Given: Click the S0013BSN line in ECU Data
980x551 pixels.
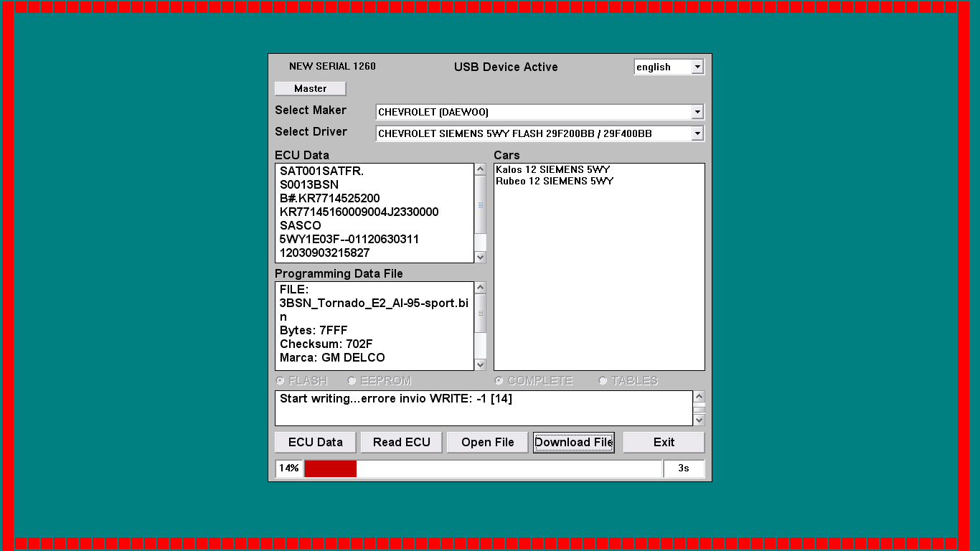Looking at the screenshot, I should coord(309,185).
